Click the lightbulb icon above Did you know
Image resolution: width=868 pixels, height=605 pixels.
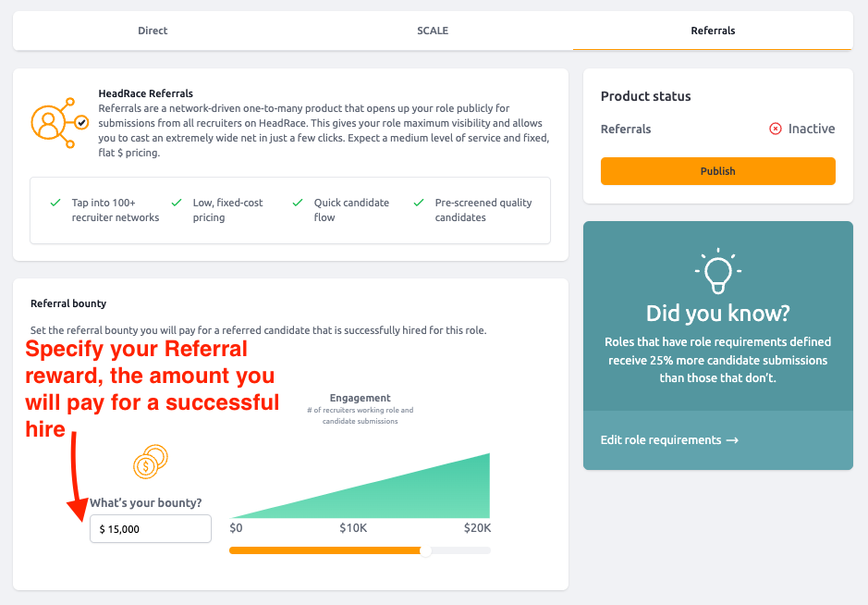coord(718,270)
